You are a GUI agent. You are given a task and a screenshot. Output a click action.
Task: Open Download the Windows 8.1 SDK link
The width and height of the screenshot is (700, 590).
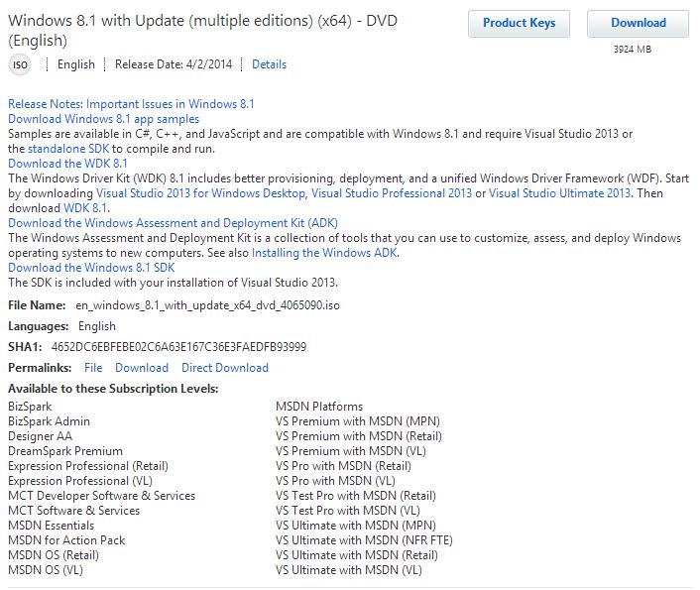[91, 268]
